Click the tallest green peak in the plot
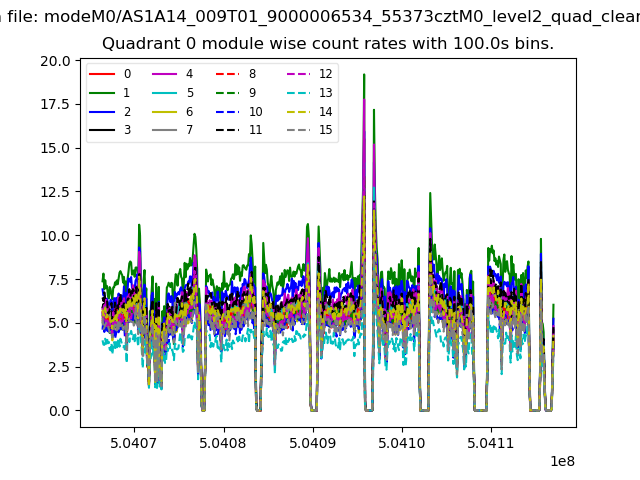The image size is (640, 480). (x=364, y=76)
